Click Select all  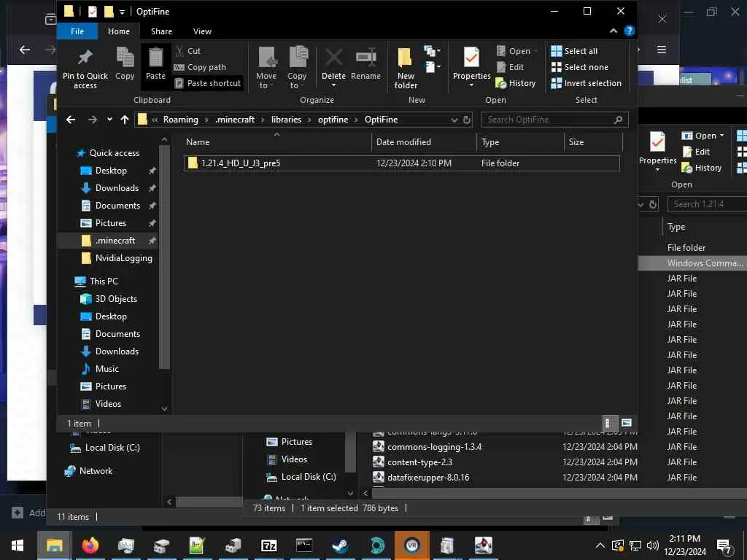(x=574, y=51)
